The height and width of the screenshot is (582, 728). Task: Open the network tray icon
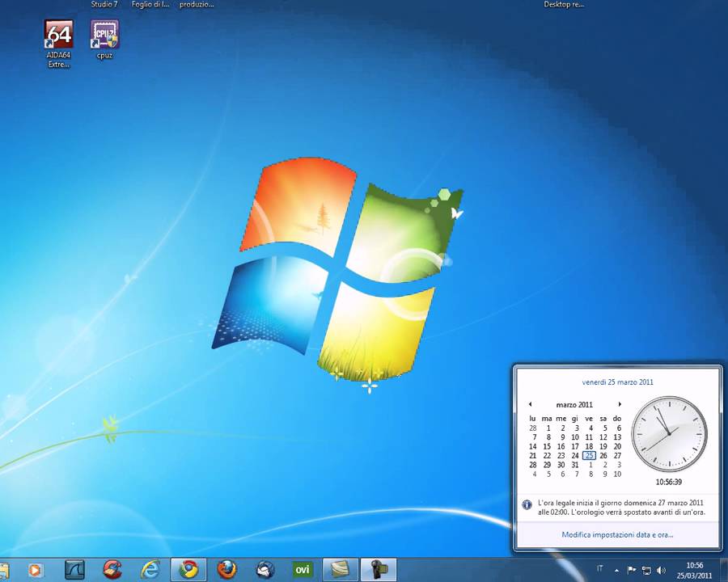click(646, 570)
